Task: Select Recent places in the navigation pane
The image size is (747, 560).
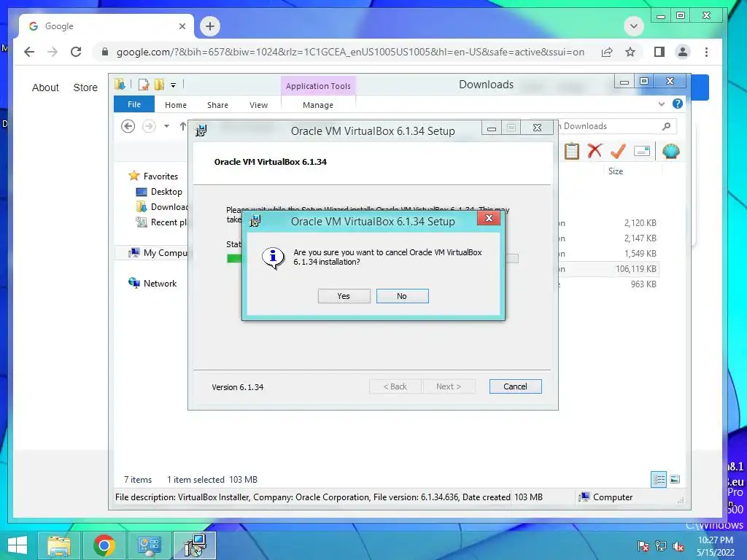Action: coord(162,222)
